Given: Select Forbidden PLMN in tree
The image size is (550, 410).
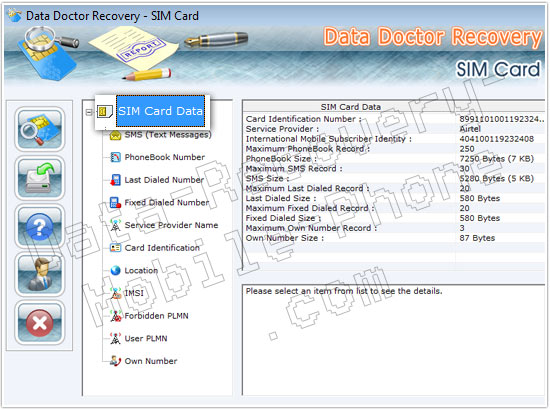Looking at the screenshot, I should pos(156,316).
